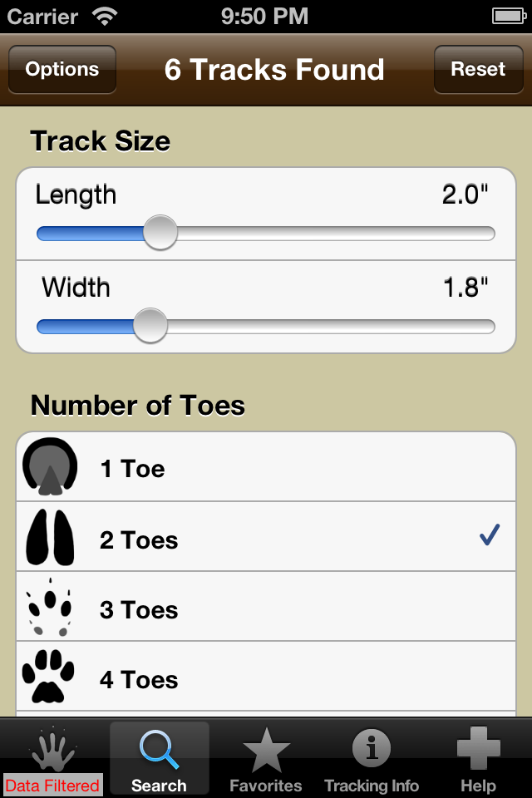532x798 pixels.
Task: Tap the two-toed hoof print icon
Action: tap(50, 537)
